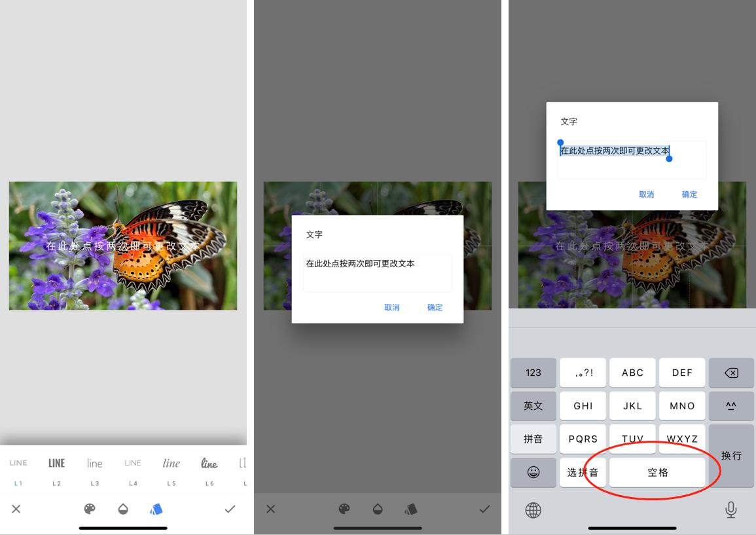Toggle the shift key on the keyboard
The width and height of the screenshot is (756, 535).
coord(731,406)
